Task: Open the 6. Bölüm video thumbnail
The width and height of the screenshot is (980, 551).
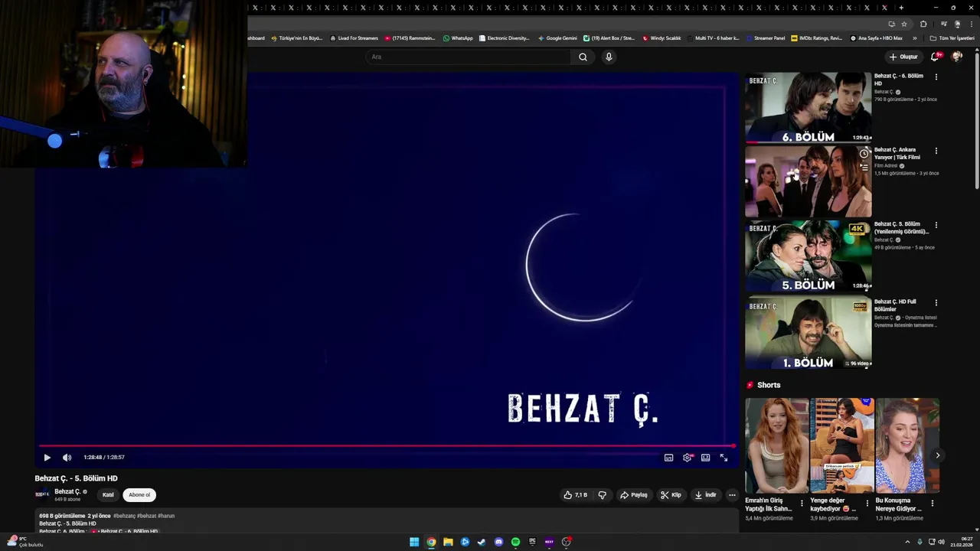Action: (808, 108)
